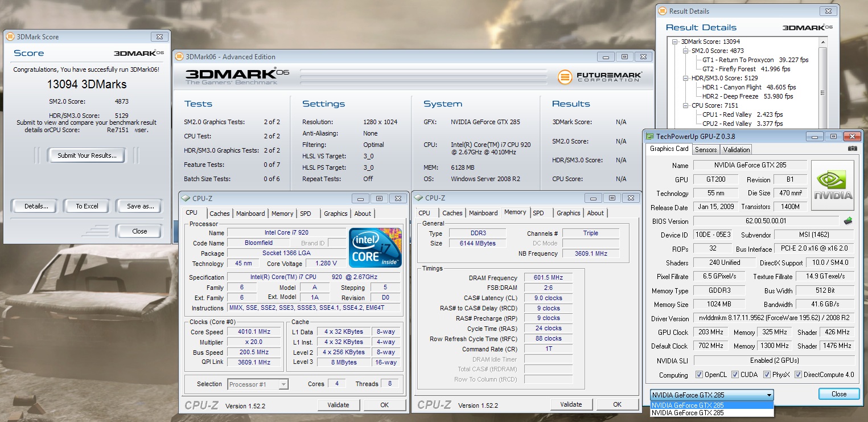Click the Result Details window title icon
The image size is (868, 422).
tap(663, 11)
